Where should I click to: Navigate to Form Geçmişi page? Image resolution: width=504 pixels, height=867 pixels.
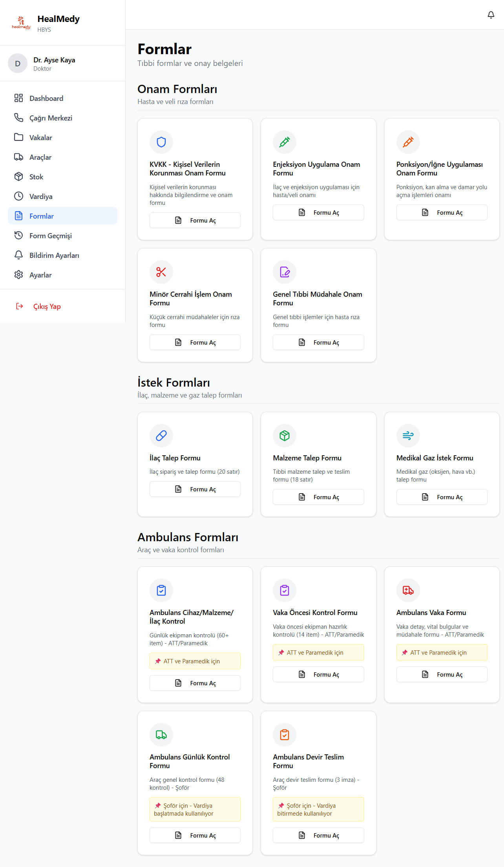[50, 236]
